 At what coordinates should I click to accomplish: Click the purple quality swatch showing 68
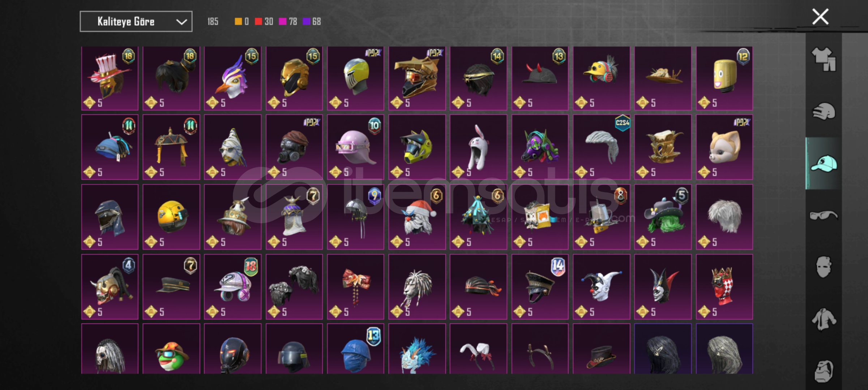pyautogui.click(x=306, y=22)
